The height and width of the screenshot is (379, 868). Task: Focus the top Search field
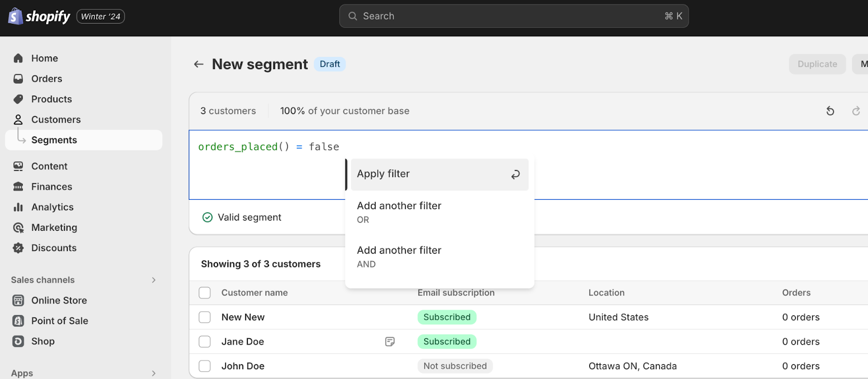pos(513,16)
